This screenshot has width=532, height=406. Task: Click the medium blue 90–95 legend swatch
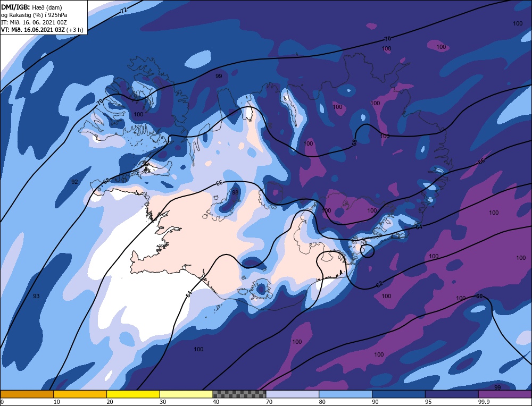398,394
